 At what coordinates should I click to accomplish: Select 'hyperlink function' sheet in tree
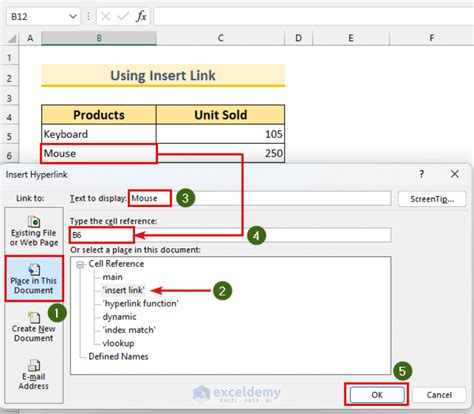click(140, 303)
